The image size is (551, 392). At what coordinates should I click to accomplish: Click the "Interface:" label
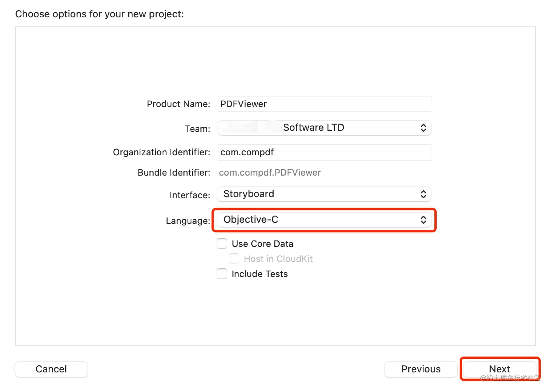pyautogui.click(x=190, y=195)
